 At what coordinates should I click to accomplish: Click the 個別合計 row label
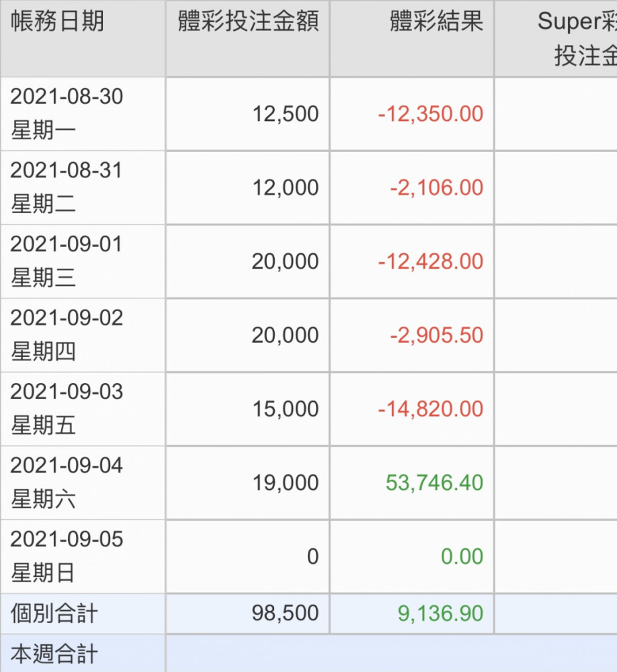tap(54, 614)
